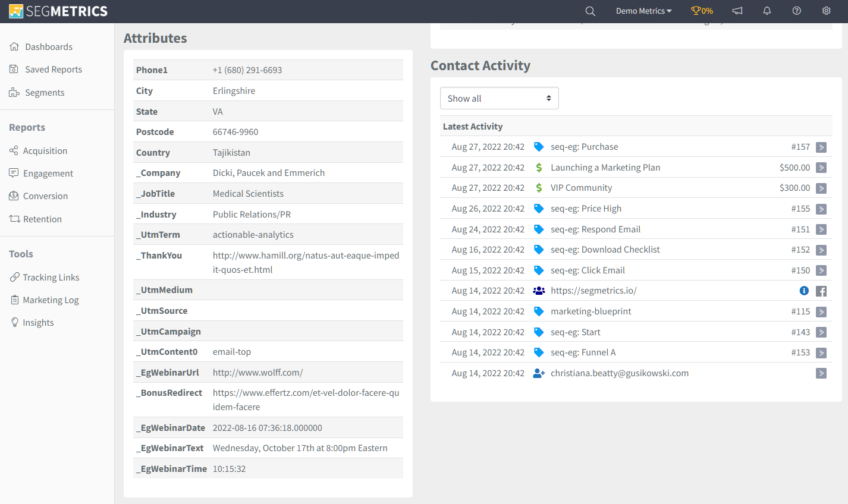Expand the christiana.beatty email row arrow
The width and height of the screenshot is (848, 504).
821,373
